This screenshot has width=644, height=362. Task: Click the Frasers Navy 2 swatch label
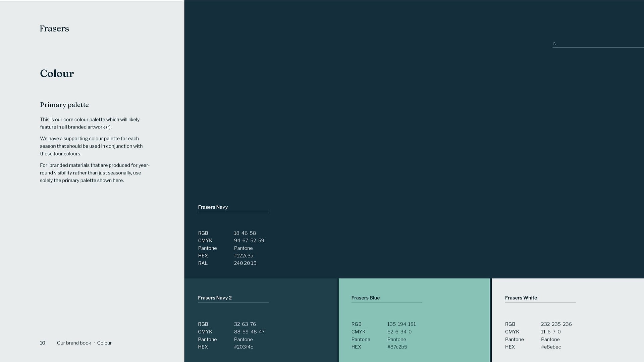click(215, 298)
